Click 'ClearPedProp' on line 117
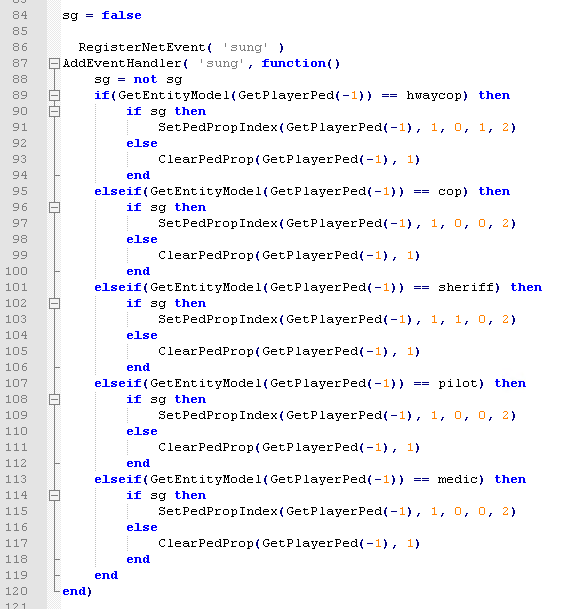 [206, 543]
